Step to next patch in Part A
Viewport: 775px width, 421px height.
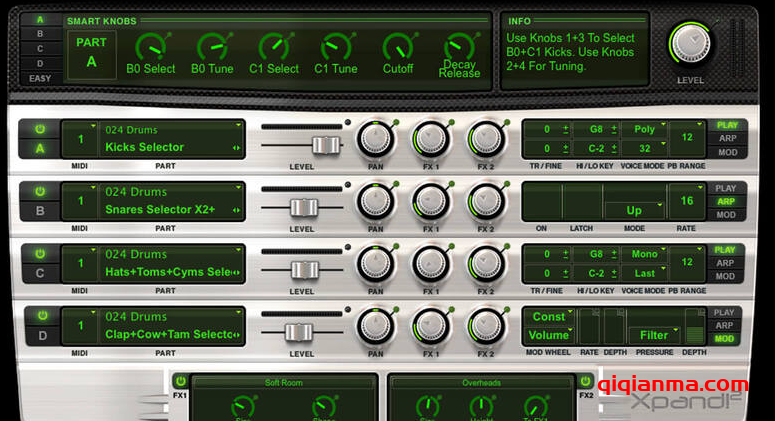(x=239, y=148)
